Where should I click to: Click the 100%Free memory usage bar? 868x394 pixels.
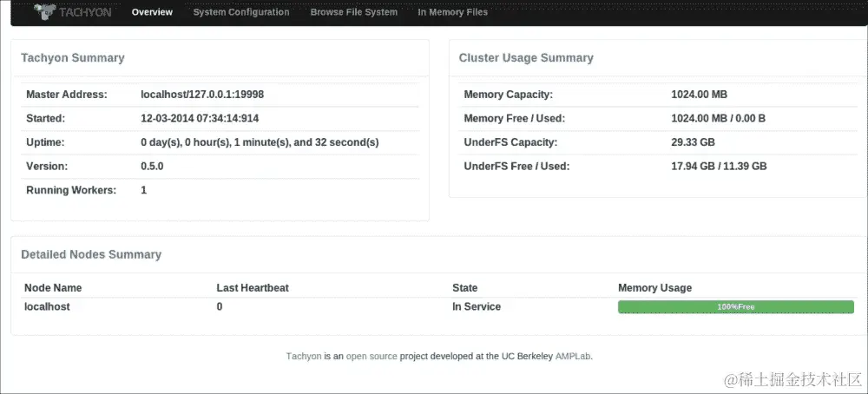pyautogui.click(x=736, y=306)
